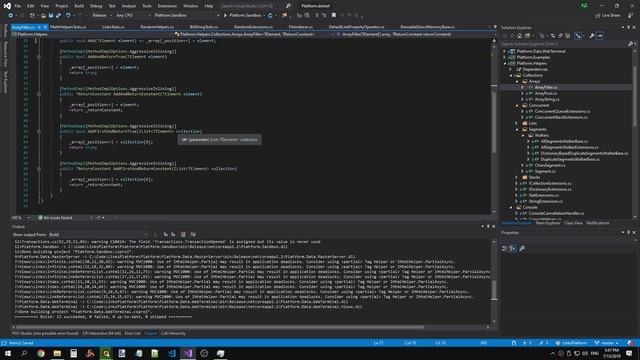The width and height of the screenshot is (640, 360).
Task: Click the search magnifier in the title bar
Action: [288, 6]
